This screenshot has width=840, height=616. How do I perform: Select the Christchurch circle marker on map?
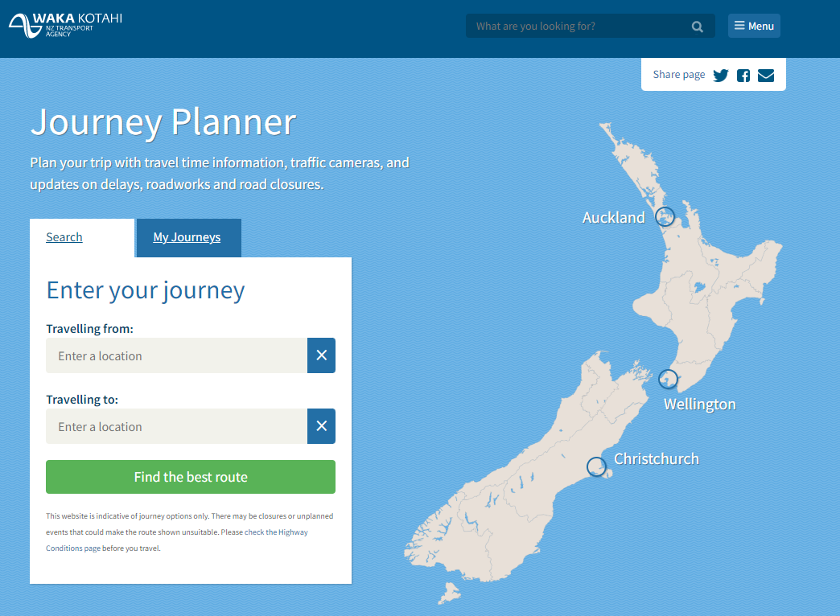pos(596,466)
